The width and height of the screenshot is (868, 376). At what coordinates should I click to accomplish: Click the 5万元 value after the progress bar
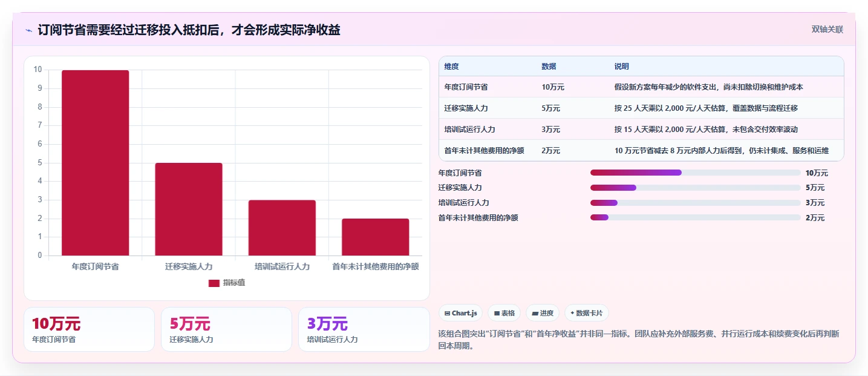(815, 188)
